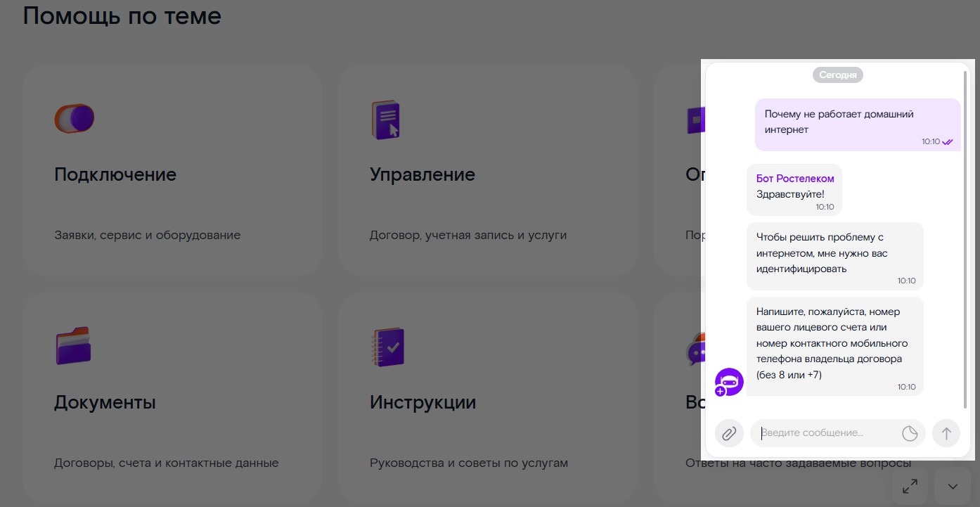Click the paperclip attach file icon
The width and height of the screenshot is (980, 507).
click(x=729, y=433)
